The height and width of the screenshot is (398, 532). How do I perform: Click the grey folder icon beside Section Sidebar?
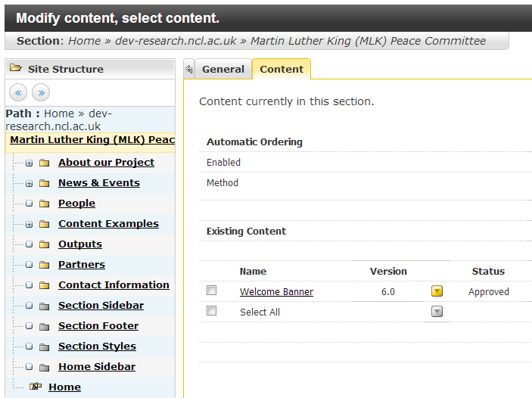click(45, 306)
